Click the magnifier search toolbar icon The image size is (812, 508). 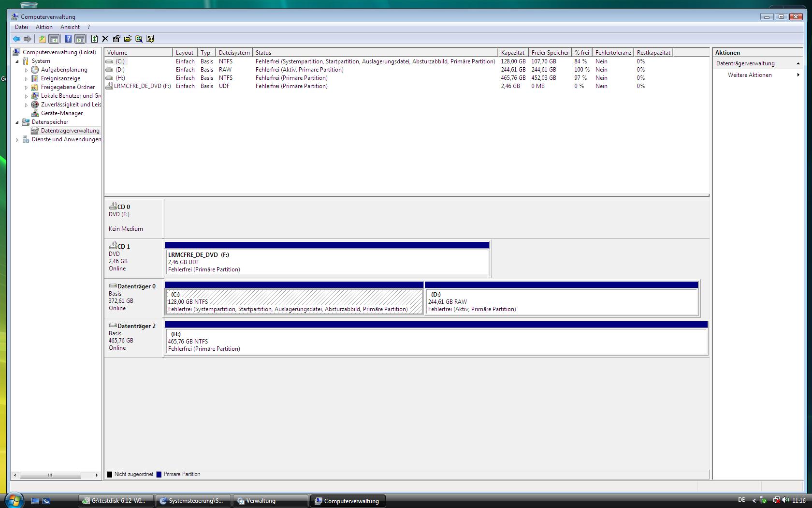point(139,39)
